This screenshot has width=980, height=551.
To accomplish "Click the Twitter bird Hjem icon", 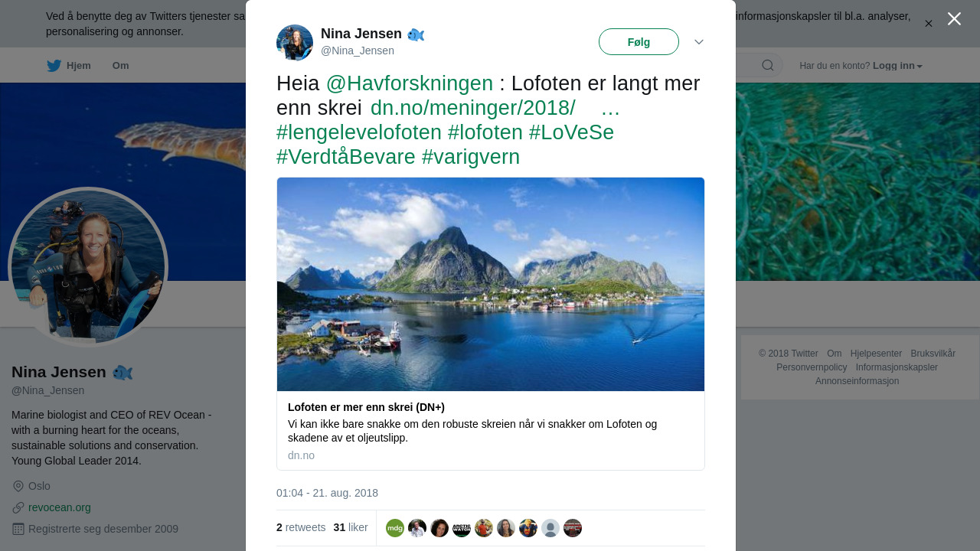I will pyautogui.click(x=54, y=66).
